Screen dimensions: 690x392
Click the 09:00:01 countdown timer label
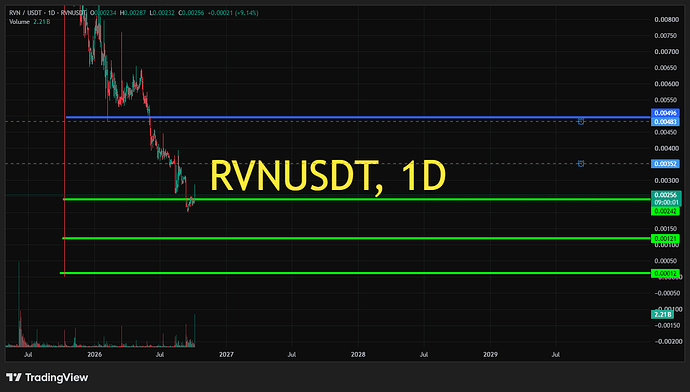(x=666, y=203)
